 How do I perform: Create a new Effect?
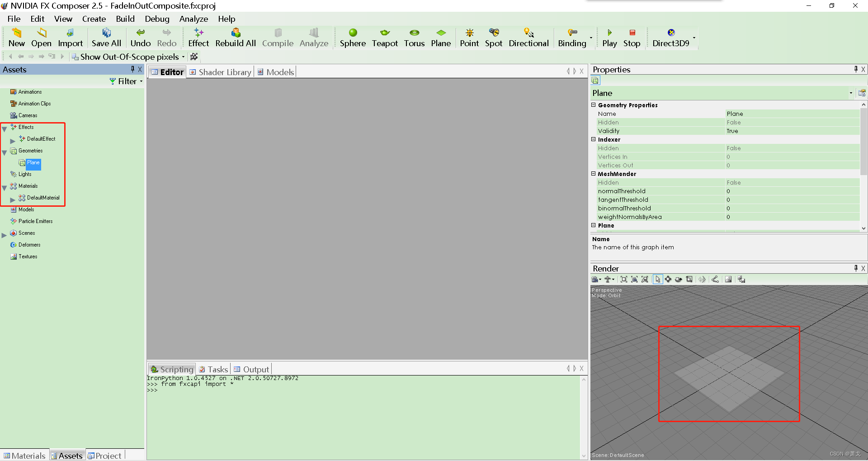[x=198, y=38]
